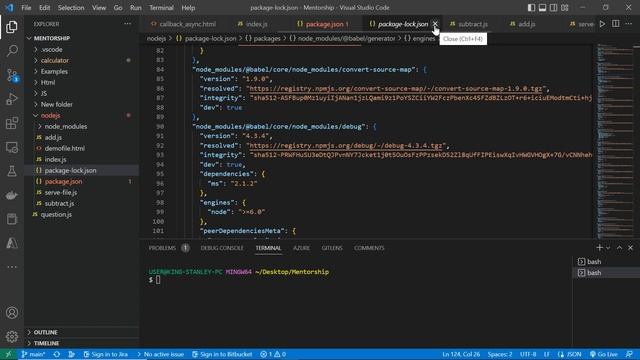This screenshot has height=360, width=640.
Task: Open serve-file.js in the explorer
Action: click(82, 193)
